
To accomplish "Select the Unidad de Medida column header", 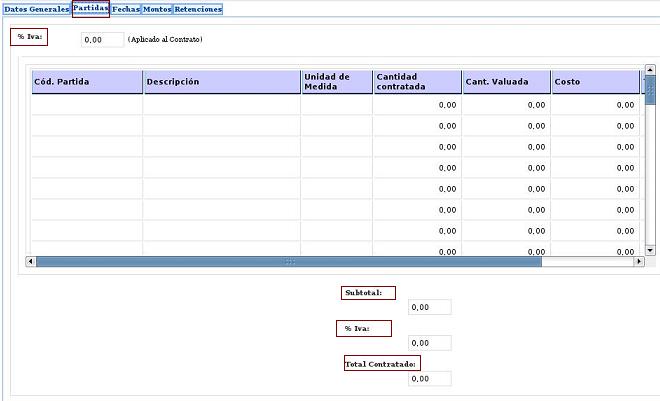I will (337, 81).
